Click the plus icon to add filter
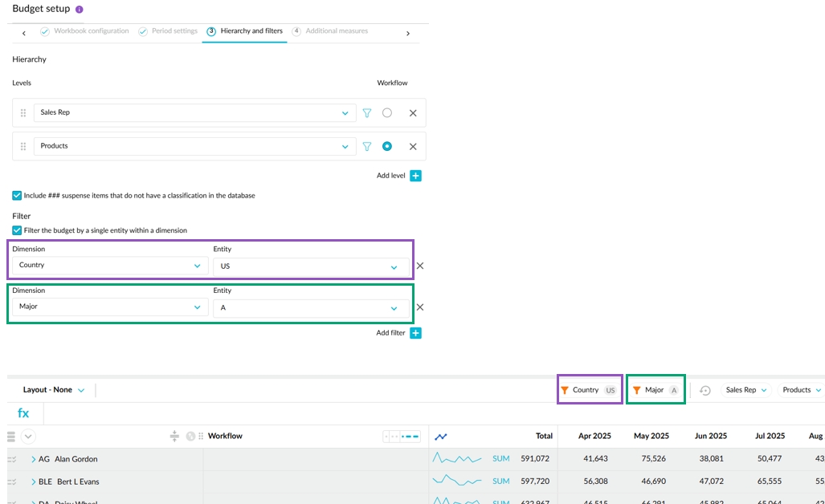 tap(415, 333)
